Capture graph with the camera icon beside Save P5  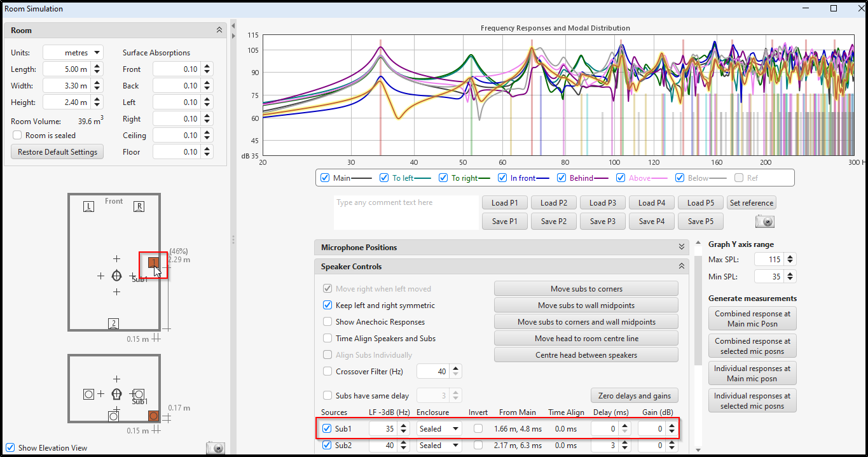point(765,221)
